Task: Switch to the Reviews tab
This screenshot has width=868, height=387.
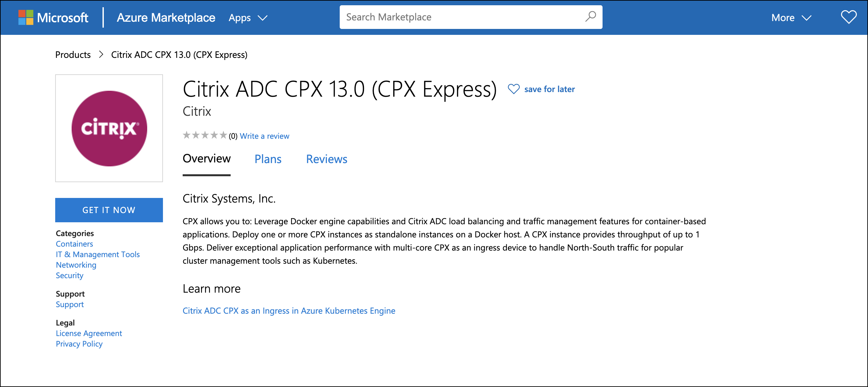Action: point(327,159)
